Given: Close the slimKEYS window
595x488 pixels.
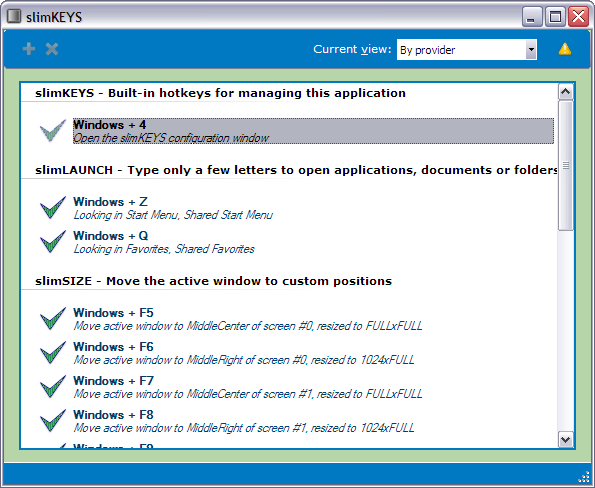Looking at the screenshot, I should point(578,17).
